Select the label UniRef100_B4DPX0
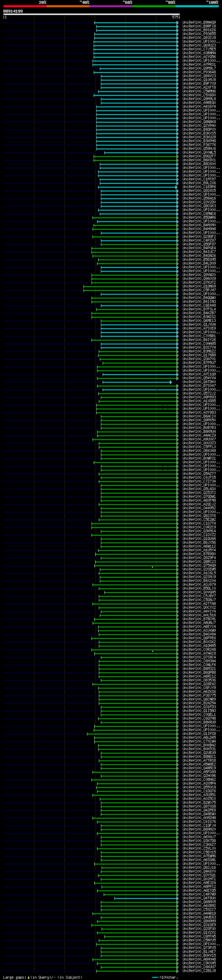222x980 pixels. pos(199,129)
